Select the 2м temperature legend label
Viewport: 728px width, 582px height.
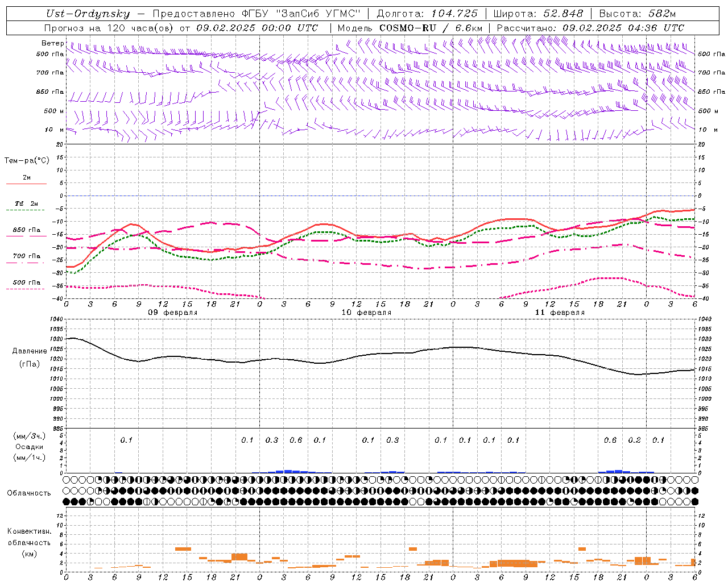click(x=27, y=177)
